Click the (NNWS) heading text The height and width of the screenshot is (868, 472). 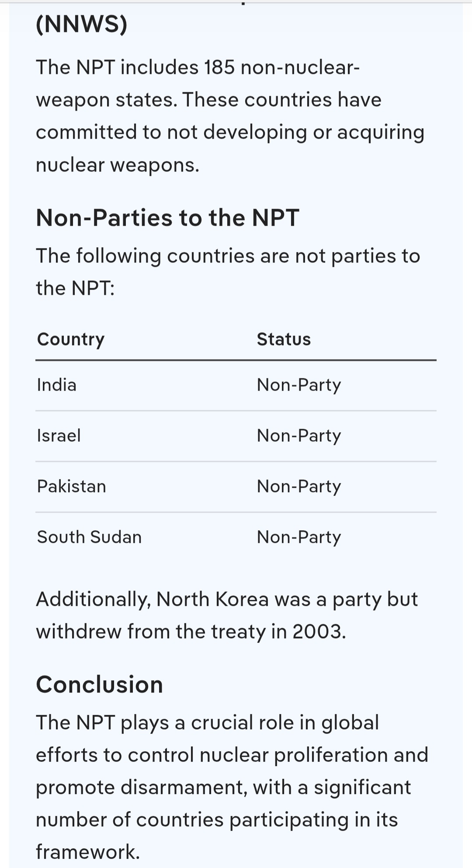tap(82, 24)
